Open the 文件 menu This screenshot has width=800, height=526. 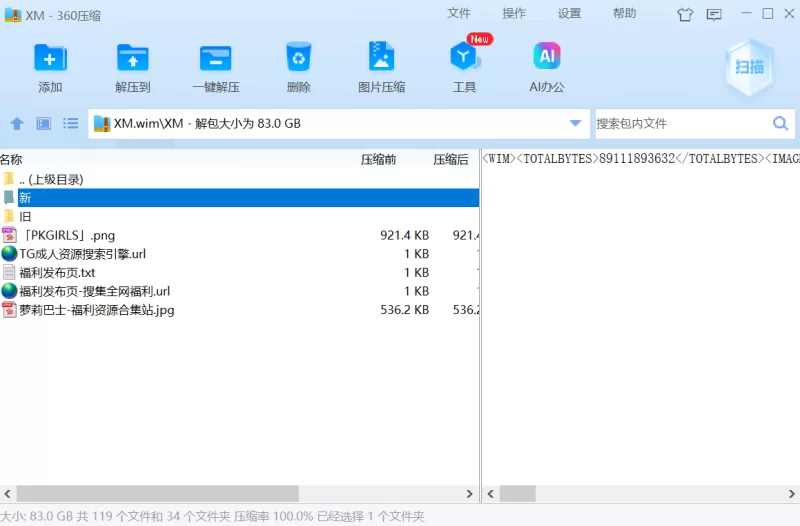[458, 13]
